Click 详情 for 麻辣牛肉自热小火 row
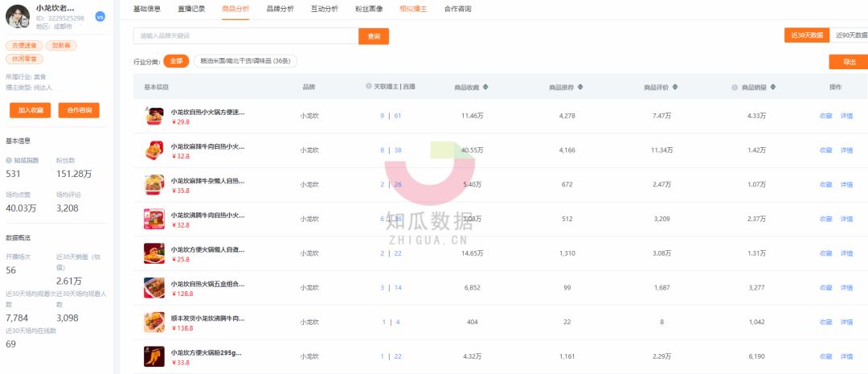The height and width of the screenshot is (374, 868). click(x=846, y=150)
